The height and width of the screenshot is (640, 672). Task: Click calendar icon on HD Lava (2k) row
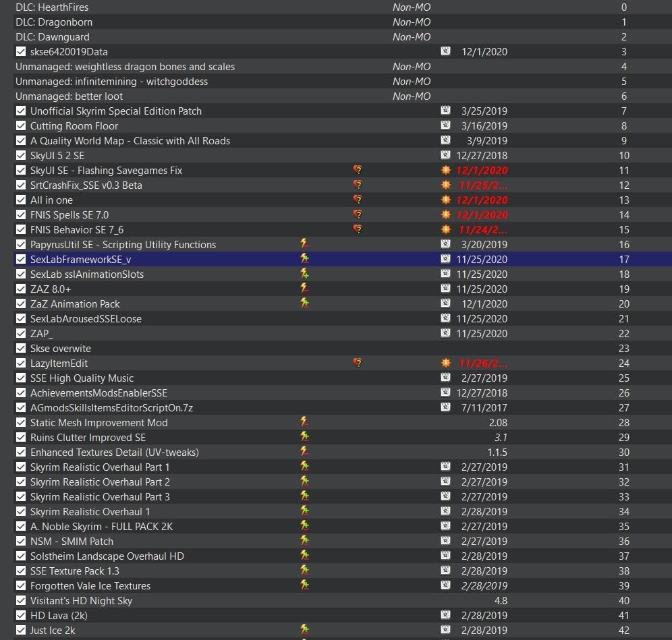(446, 615)
